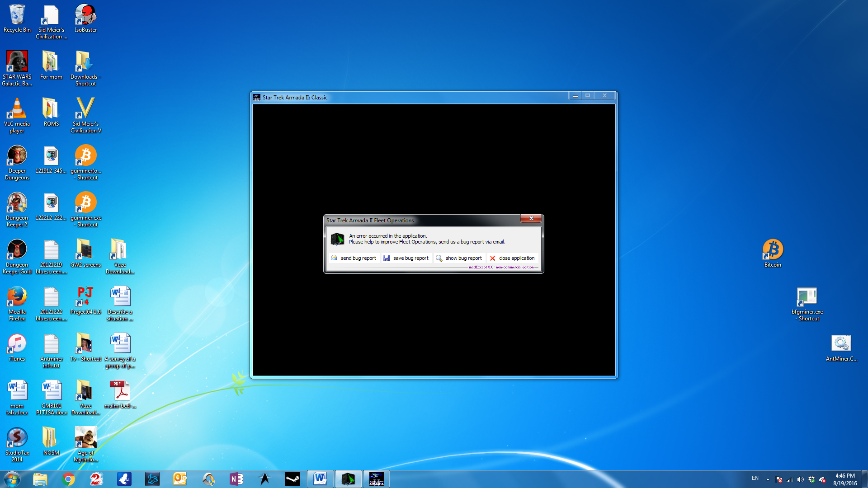Image resolution: width=868 pixels, height=488 pixels.
Task: Select the mom talk.docx document
Action: (x=17, y=397)
